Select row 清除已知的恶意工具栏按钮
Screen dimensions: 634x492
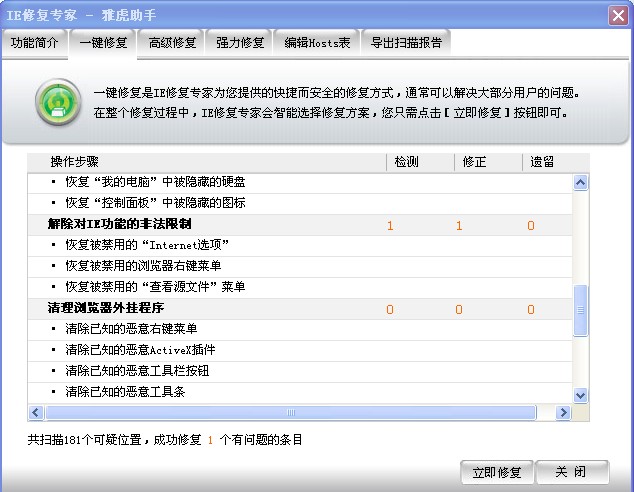[300, 372]
